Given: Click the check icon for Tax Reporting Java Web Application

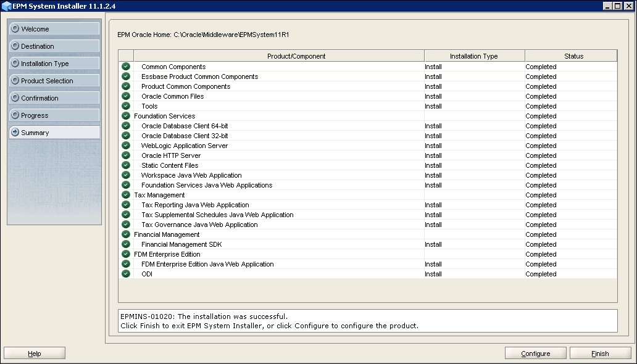Looking at the screenshot, I should point(126,205).
